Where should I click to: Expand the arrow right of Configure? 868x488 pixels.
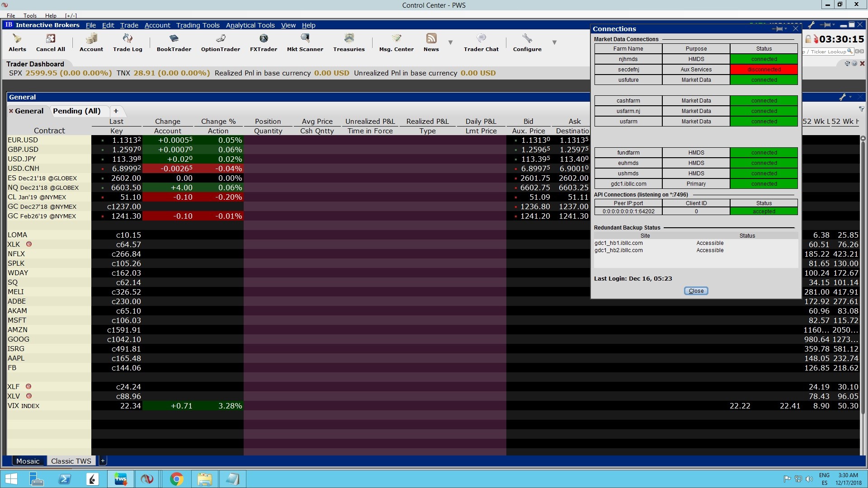click(554, 42)
